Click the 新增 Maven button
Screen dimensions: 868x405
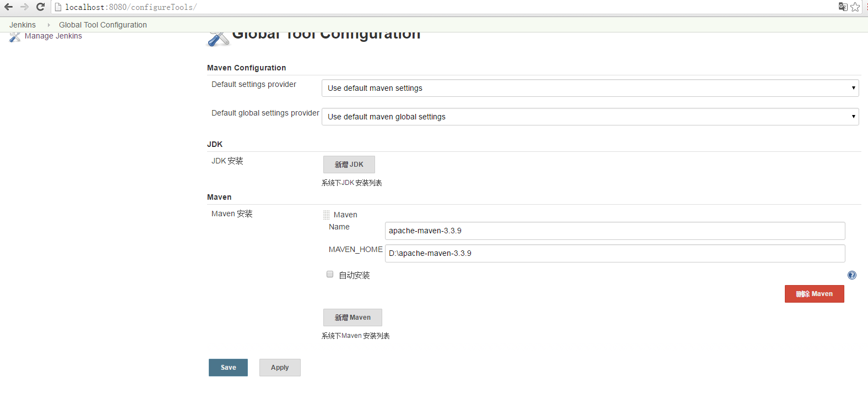[x=352, y=318]
